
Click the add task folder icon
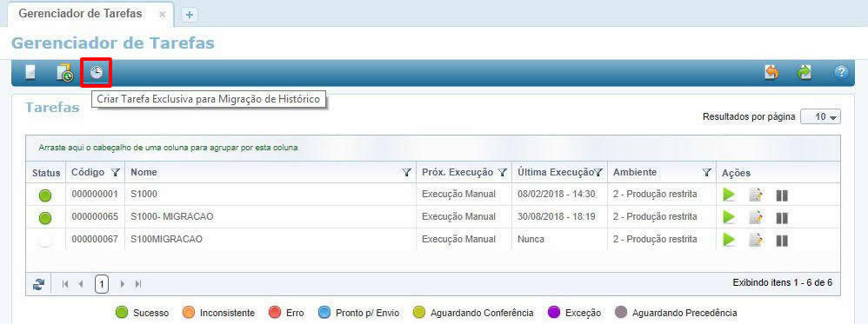64,73
